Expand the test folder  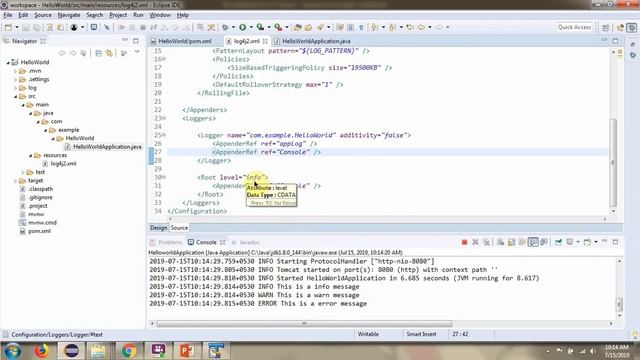pos(23,172)
